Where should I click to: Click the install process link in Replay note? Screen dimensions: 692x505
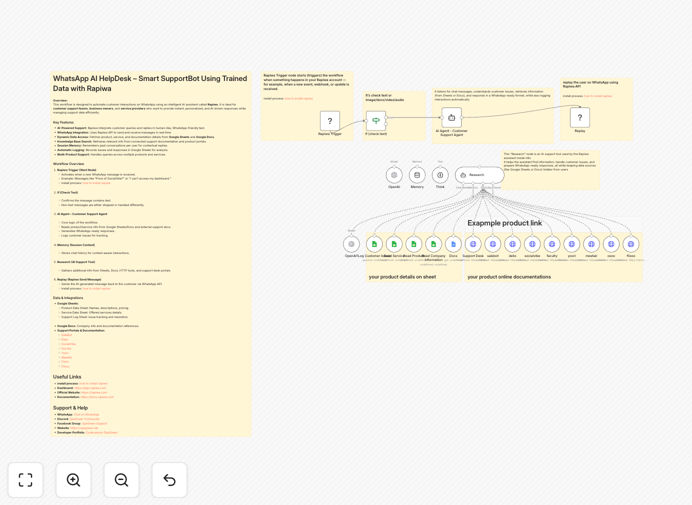(598, 96)
